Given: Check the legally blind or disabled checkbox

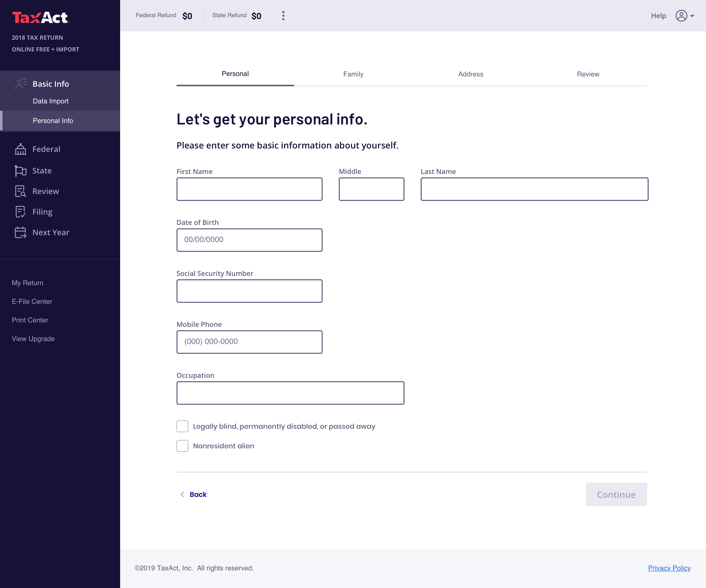Looking at the screenshot, I should point(182,426).
